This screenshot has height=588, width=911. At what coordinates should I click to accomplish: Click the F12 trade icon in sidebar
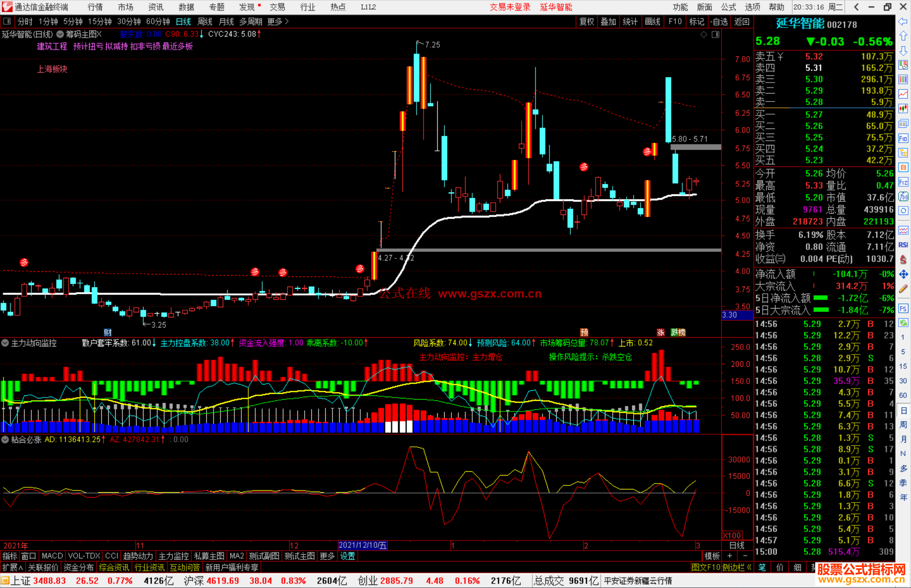coord(903,182)
